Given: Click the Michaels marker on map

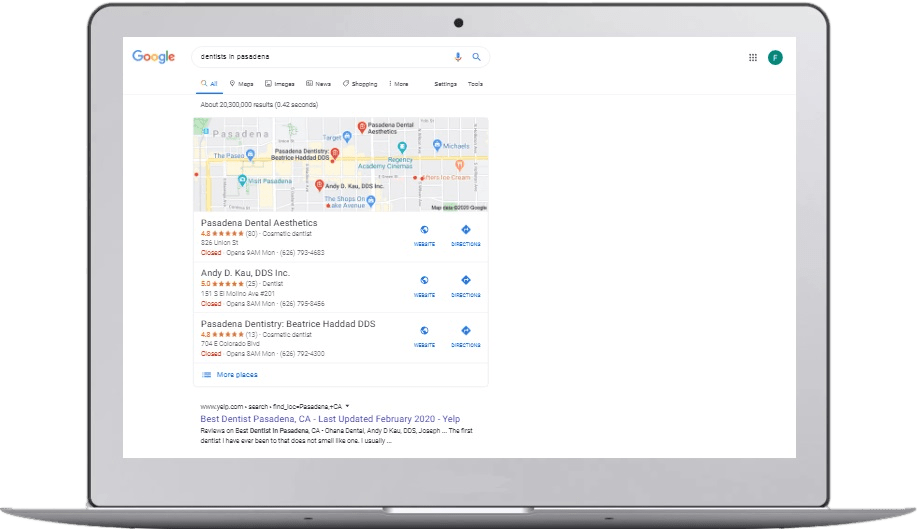Looking at the screenshot, I should point(437,145).
